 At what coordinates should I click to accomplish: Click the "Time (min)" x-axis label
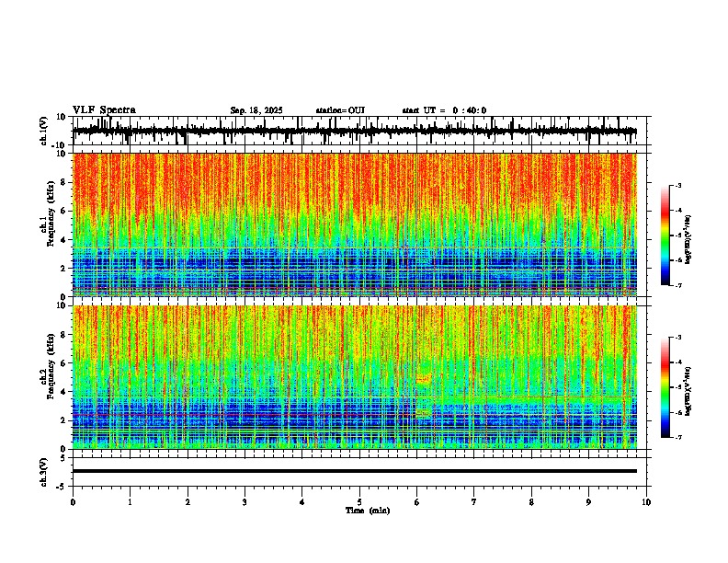368,511
